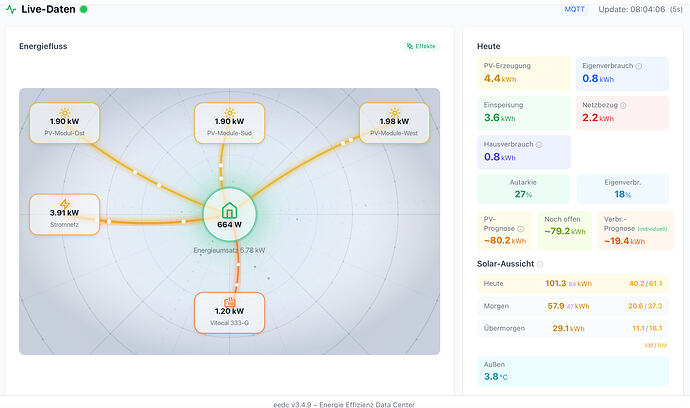Click the 'Energiefluss' heading
690x408 pixels.
click(x=43, y=46)
